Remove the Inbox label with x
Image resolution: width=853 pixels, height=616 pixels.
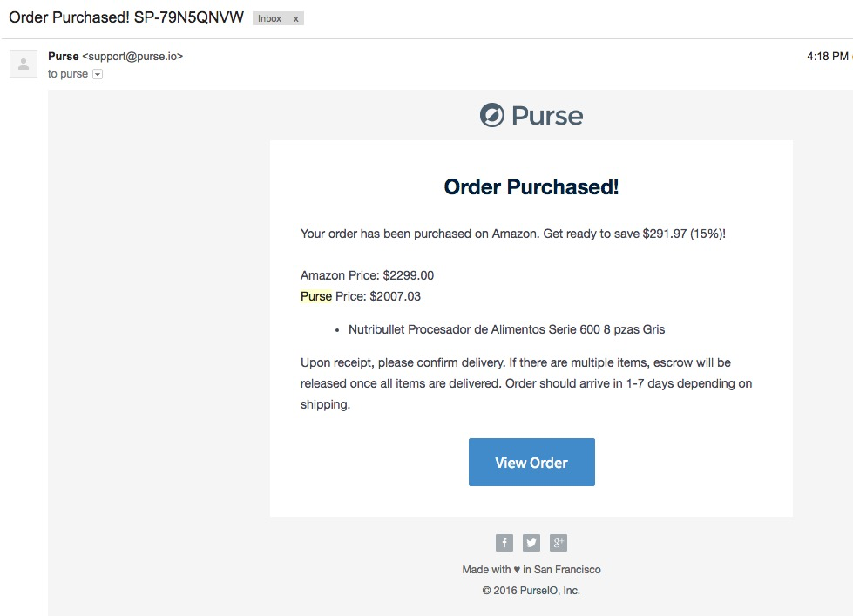tap(296, 18)
